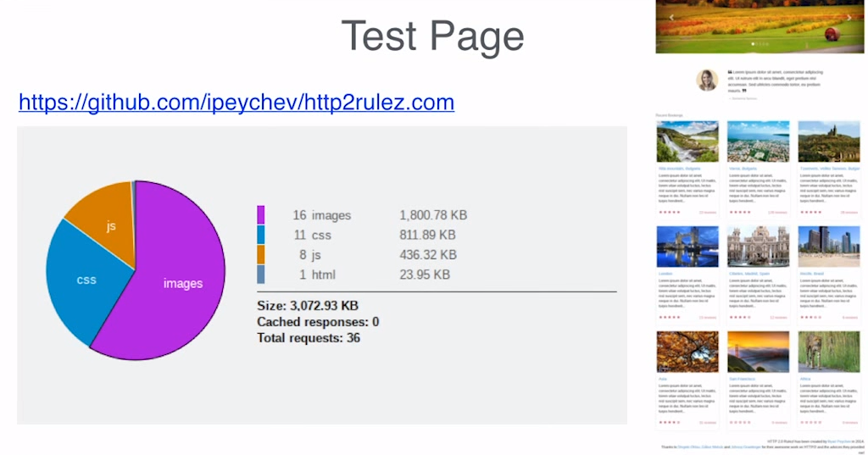Open the Tsarevets hilltop fortress thumbnail
Image resolution: width=868 pixels, height=455 pixels.
coord(829,141)
